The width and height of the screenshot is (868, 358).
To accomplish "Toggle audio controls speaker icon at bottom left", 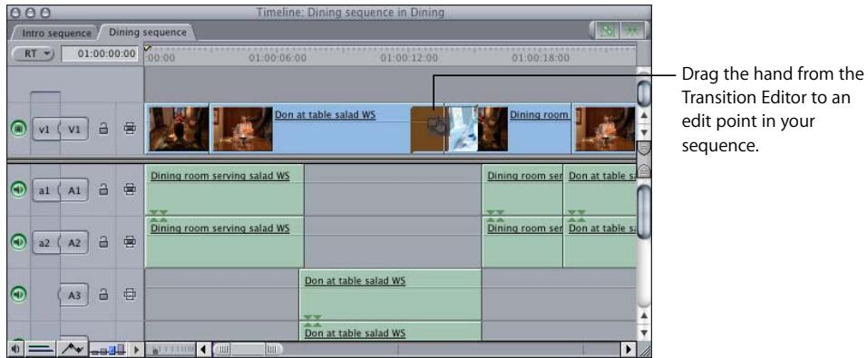I will tap(16, 350).
